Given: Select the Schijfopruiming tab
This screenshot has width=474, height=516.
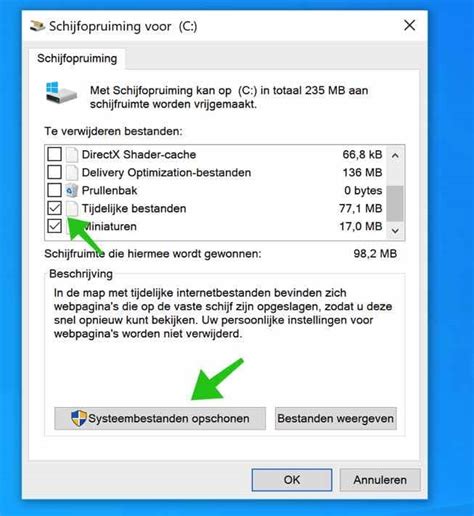Looking at the screenshot, I should (77, 59).
